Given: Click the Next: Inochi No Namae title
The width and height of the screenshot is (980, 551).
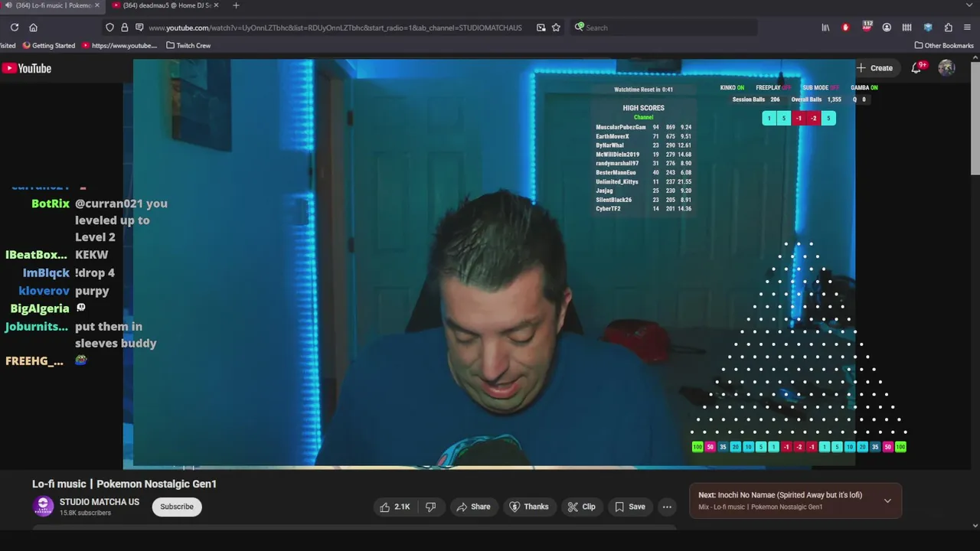Looking at the screenshot, I should [780, 495].
